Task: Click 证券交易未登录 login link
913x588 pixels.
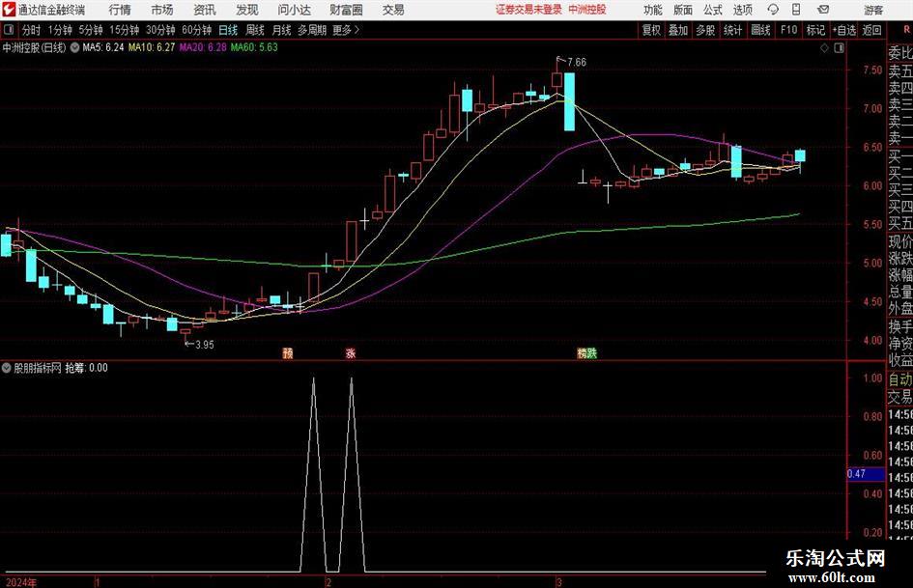Action: point(528,10)
